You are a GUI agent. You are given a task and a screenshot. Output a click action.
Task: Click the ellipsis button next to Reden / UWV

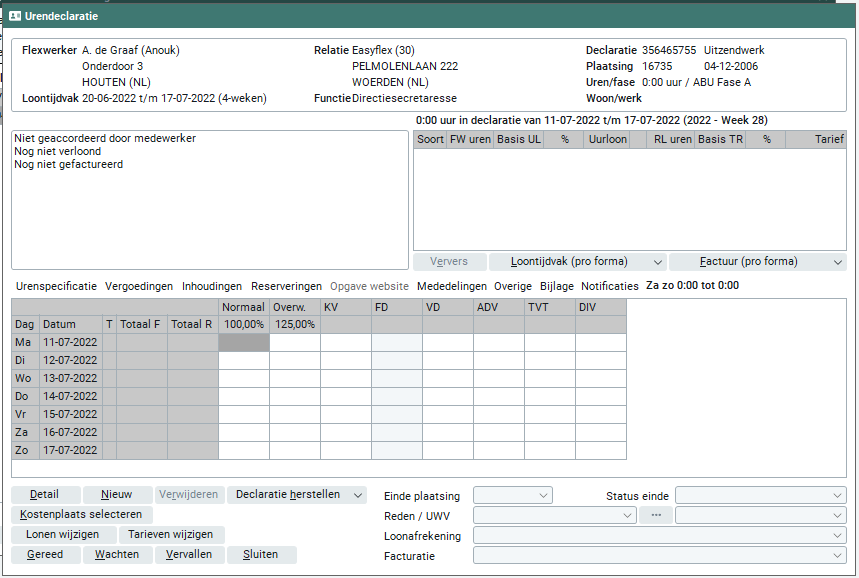click(x=656, y=515)
